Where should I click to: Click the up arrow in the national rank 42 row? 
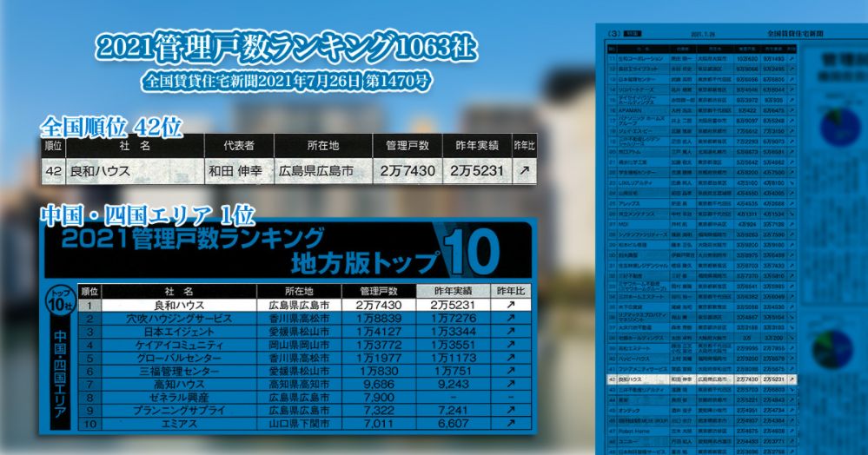pyautogui.click(x=523, y=171)
